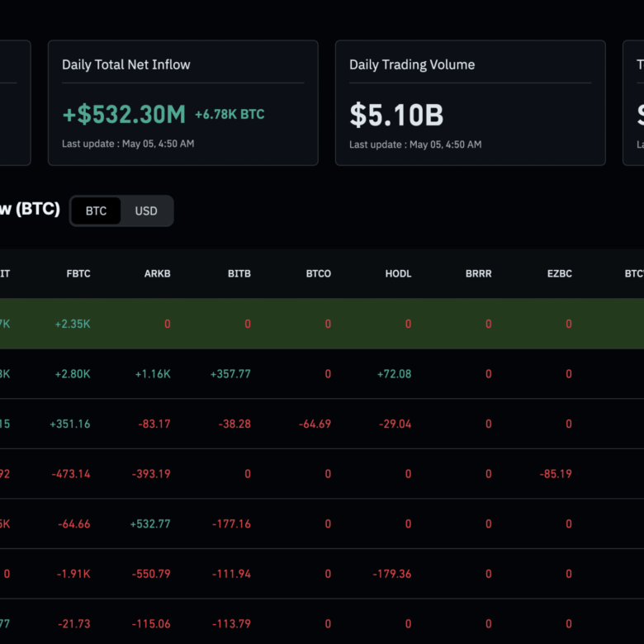This screenshot has width=644, height=644.
Task: Open the Daily Total Net Inflow card
Action: pyautogui.click(x=183, y=103)
